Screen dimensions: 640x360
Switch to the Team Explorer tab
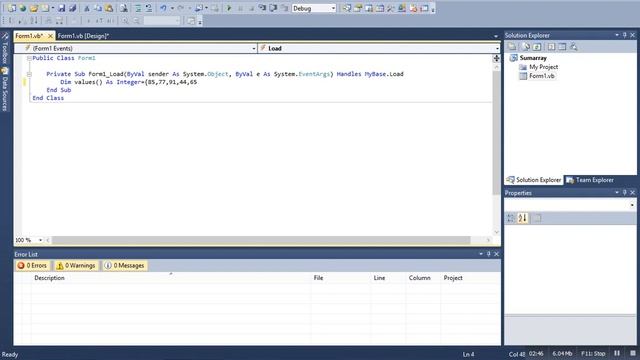[590, 180]
